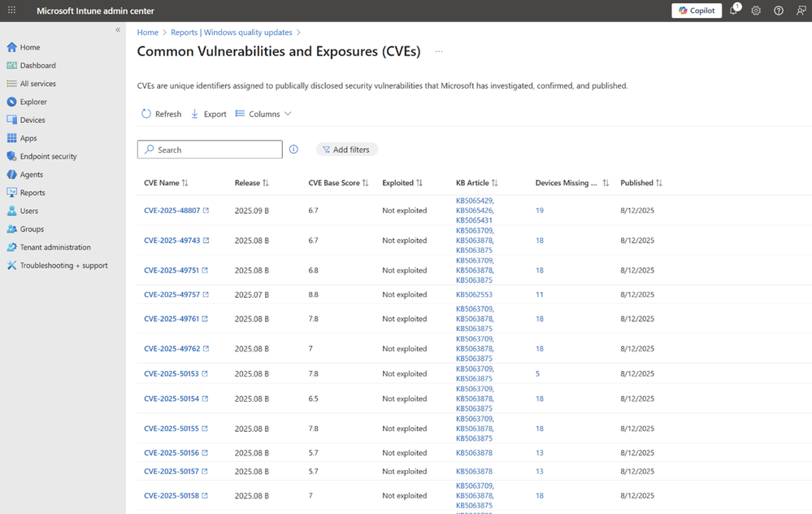The height and width of the screenshot is (514, 812).
Task: Click the info icon beside search
Action: point(293,149)
